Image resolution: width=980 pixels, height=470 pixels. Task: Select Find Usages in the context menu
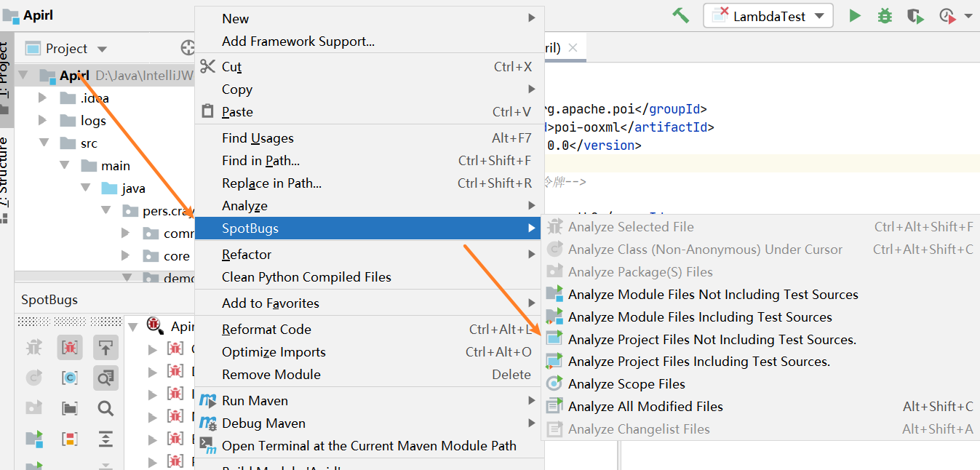click(258, 138)
